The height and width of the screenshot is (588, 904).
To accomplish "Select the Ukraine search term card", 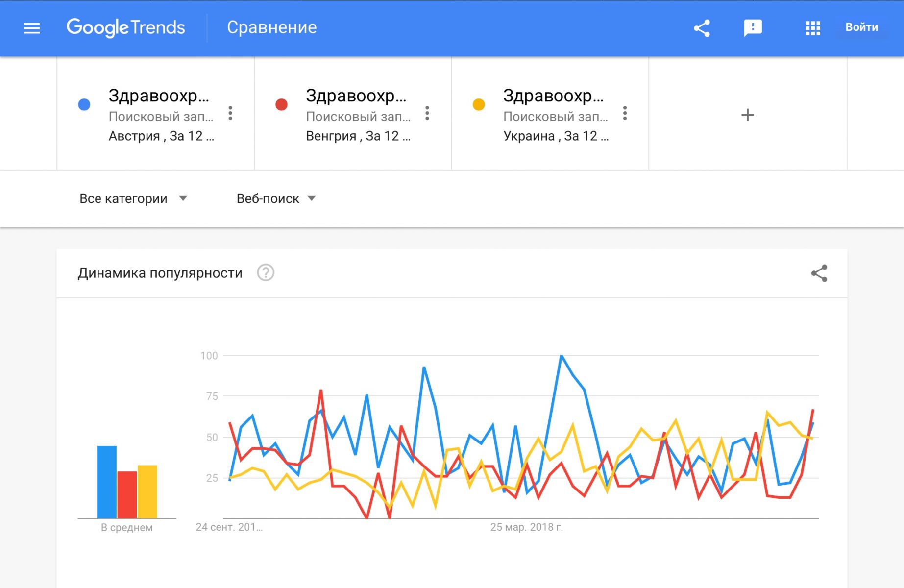I will [550, 114].
